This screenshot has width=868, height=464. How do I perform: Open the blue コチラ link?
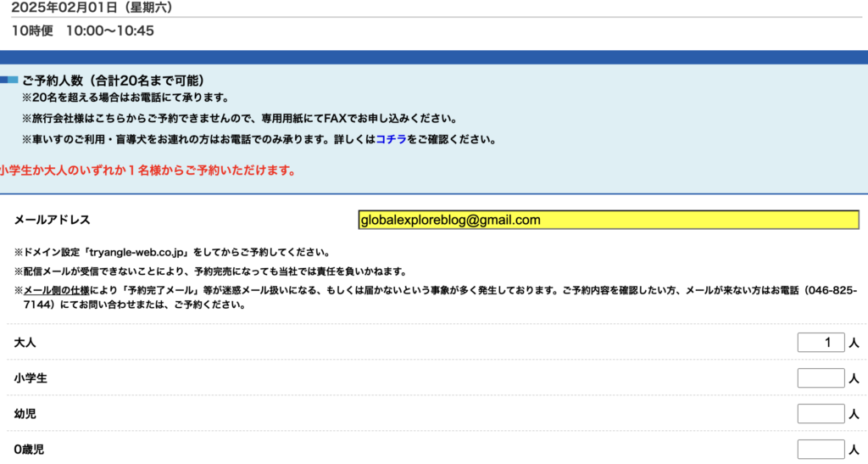391,139
